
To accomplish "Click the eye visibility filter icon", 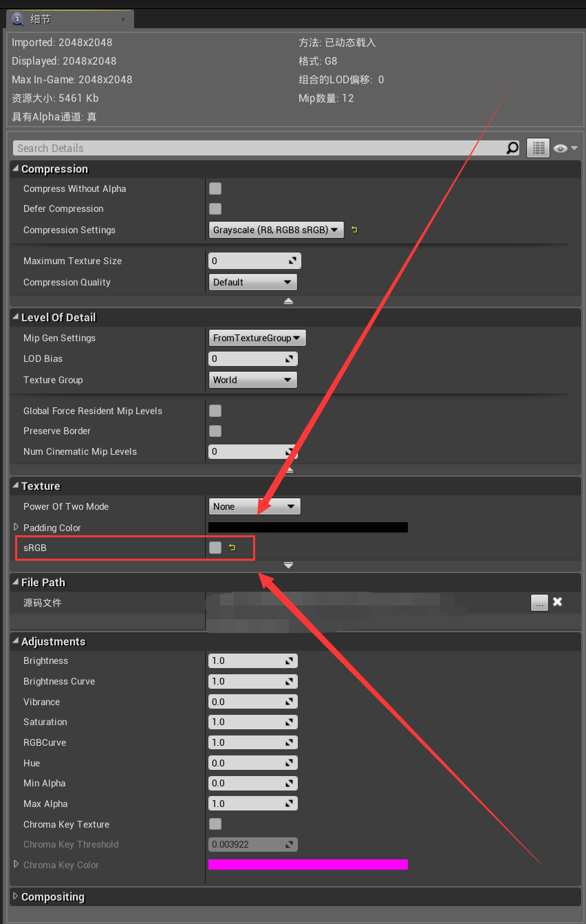I will 560,147.
